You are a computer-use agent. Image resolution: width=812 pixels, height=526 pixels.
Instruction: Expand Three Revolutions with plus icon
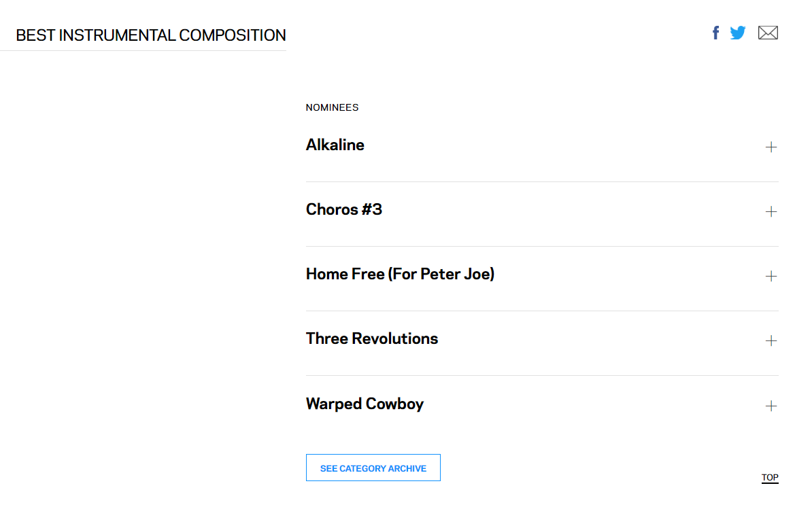pos(771,340)
